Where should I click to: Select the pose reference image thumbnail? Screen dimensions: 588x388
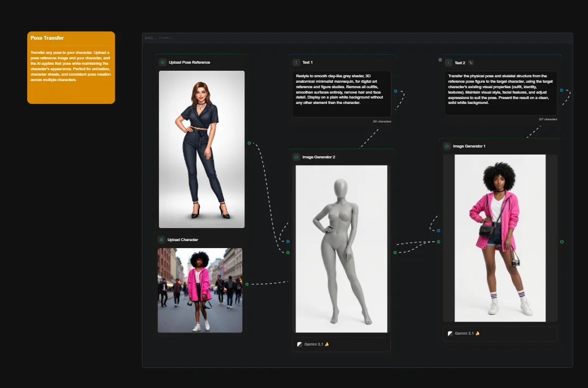click(x=201, y=149)
